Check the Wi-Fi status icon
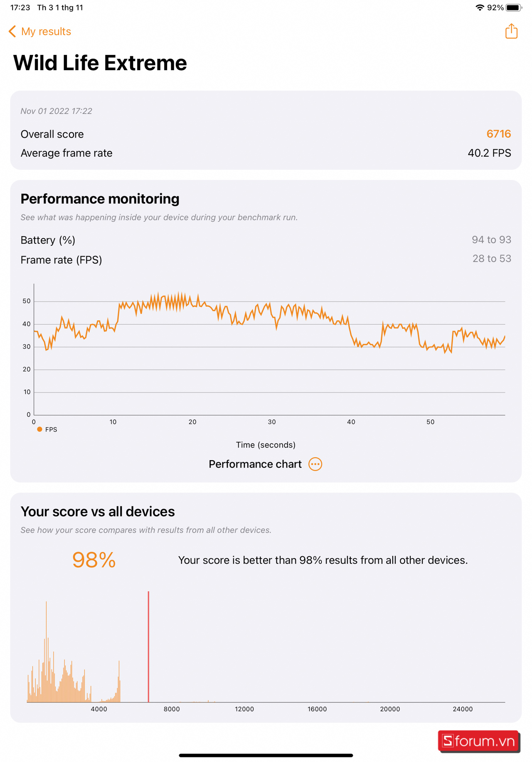Screen dimensions: 532x762 coord(480,7)
